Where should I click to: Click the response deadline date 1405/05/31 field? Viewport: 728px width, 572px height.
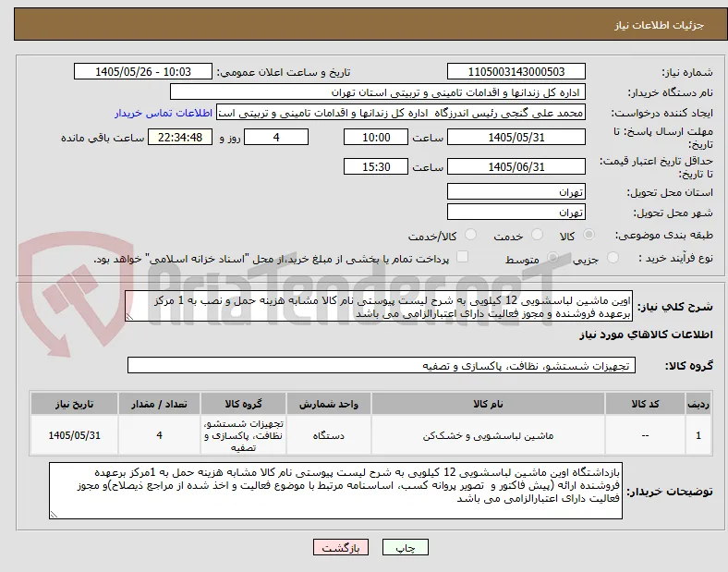[516, 138]
